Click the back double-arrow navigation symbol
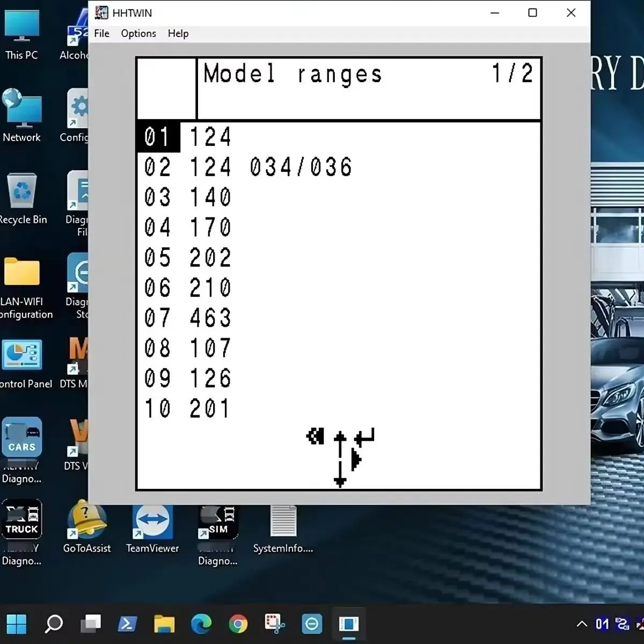 coord(316,436)
